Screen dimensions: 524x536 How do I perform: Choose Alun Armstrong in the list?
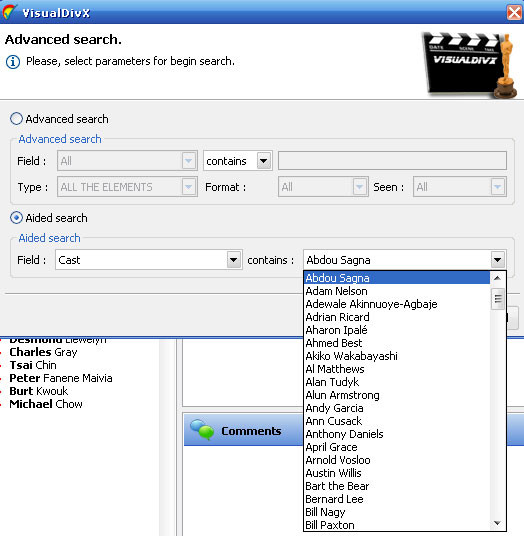tap(397, 395)
